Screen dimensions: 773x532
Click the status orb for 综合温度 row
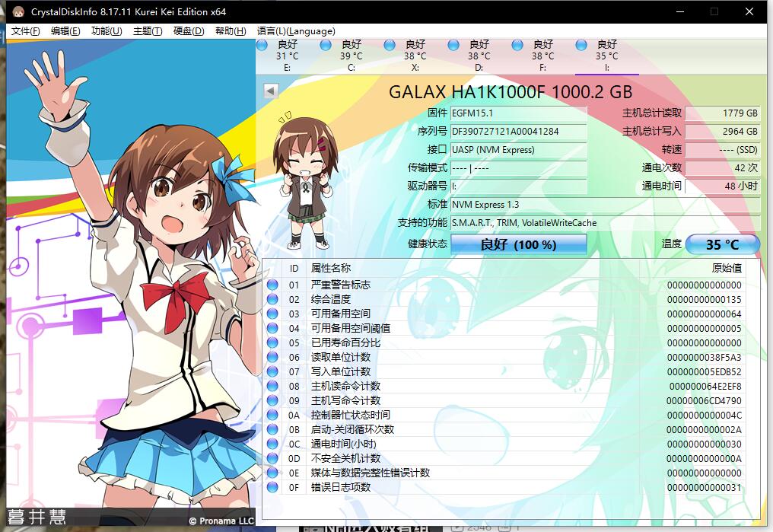click(x=272, y=299)
